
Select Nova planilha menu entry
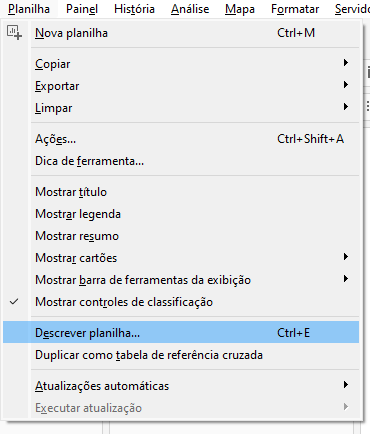[x=181, y=33]
